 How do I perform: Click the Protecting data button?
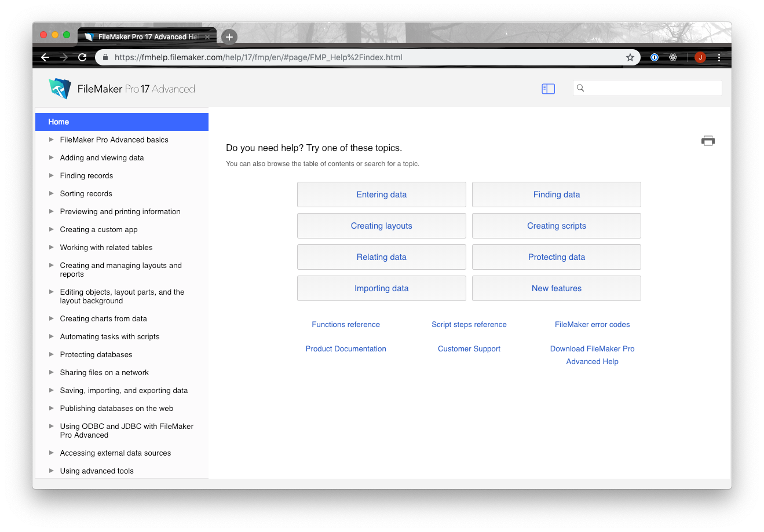coord(557,257)
